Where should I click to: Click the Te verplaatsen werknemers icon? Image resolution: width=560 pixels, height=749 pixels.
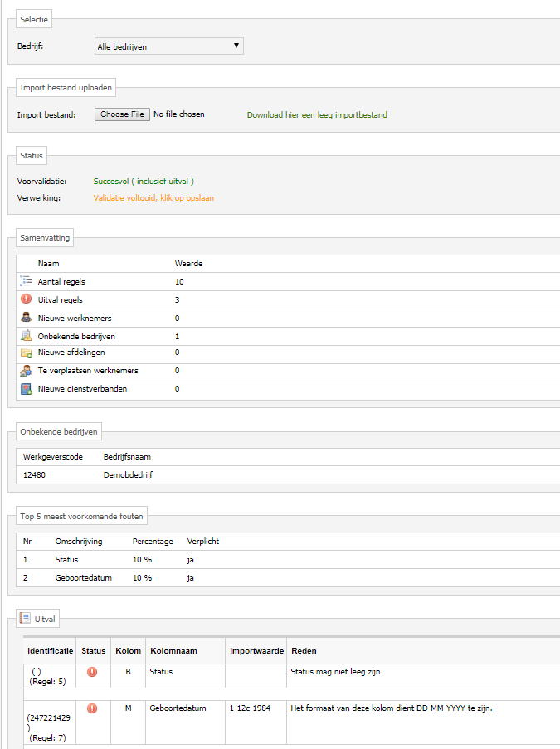[x=26, y=371]
